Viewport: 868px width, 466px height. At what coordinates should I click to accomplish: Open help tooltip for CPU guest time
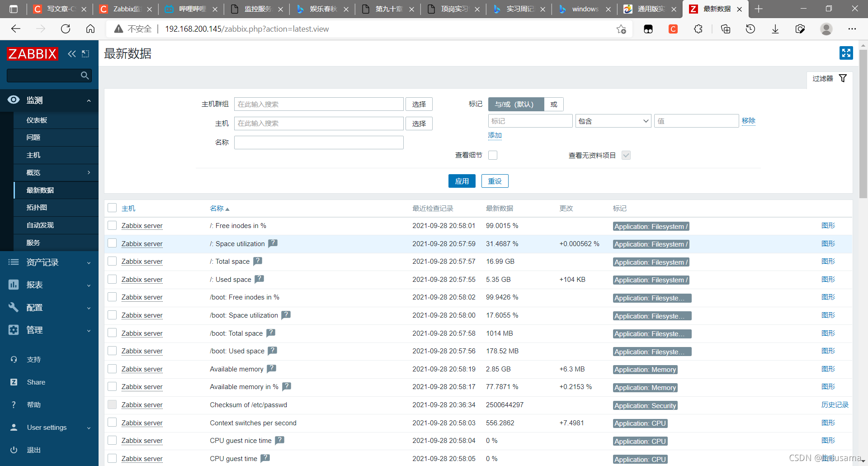pyautogui.click(x=265, y=458)
